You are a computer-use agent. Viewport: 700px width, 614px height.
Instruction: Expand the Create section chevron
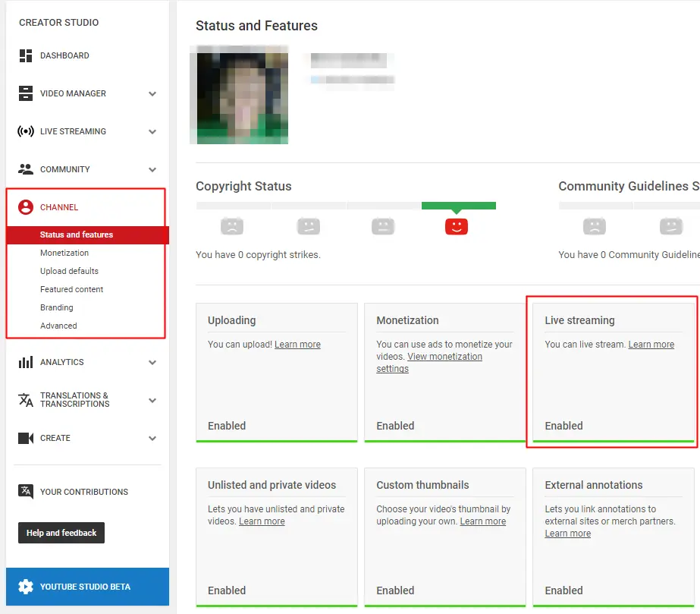[152, 439]
